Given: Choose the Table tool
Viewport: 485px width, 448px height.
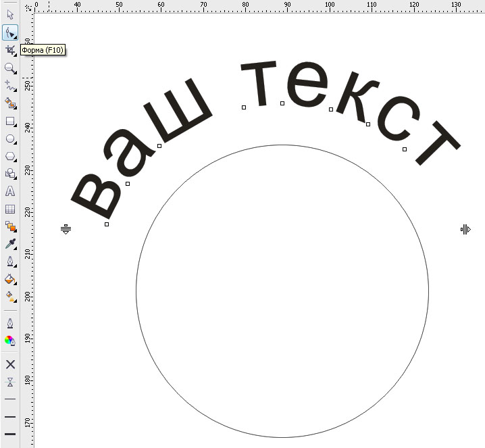Looking at the screenshot, I should (10, 209).
